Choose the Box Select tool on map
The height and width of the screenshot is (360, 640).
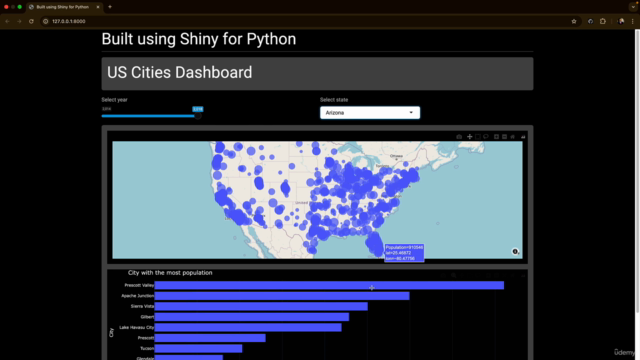[x=478, y=137]
